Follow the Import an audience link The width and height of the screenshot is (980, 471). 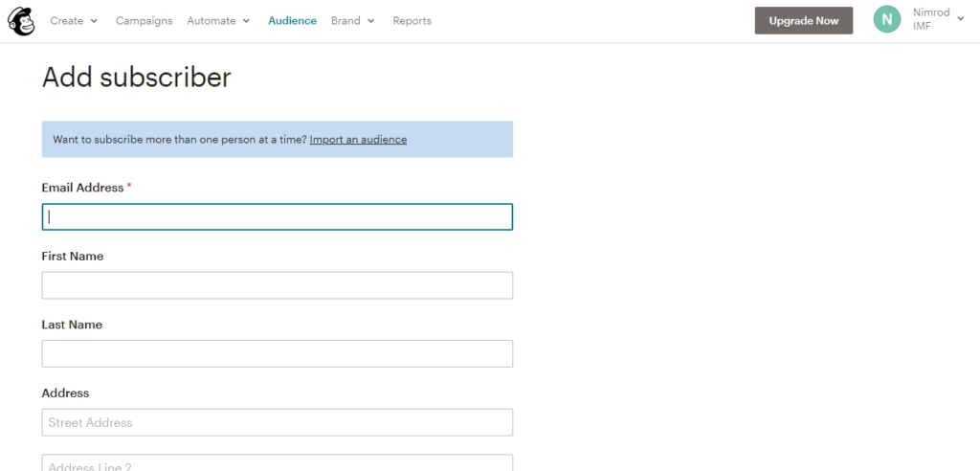point(358,140)
